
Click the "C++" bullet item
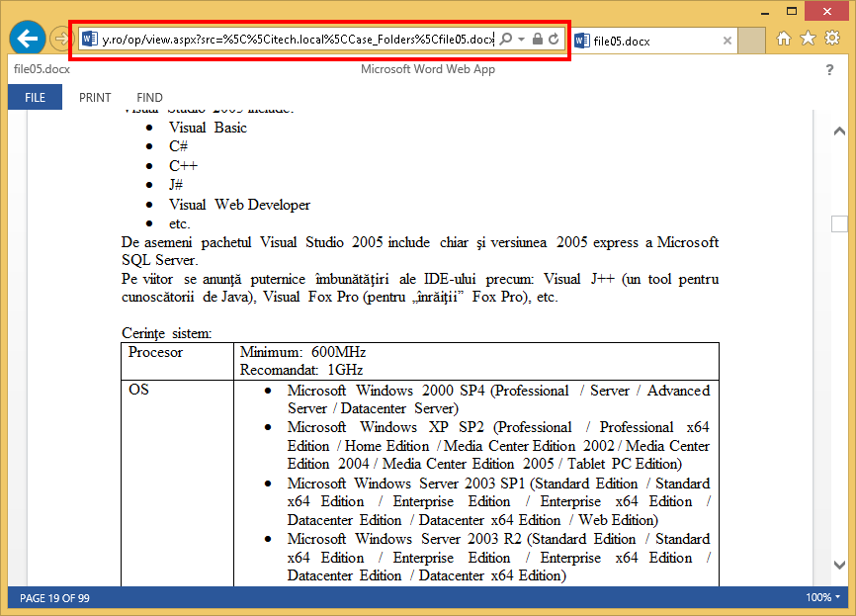tap(184, 165)
